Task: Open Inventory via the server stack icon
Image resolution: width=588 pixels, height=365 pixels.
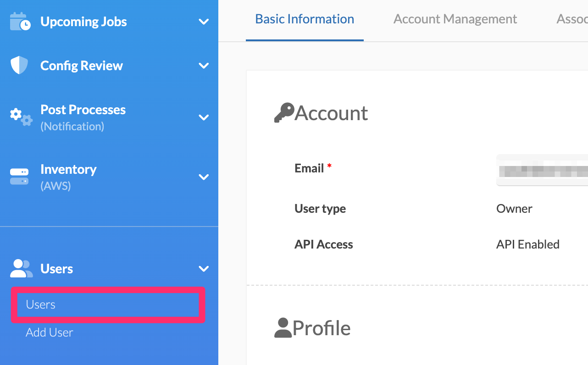Action: pos(19,177)
